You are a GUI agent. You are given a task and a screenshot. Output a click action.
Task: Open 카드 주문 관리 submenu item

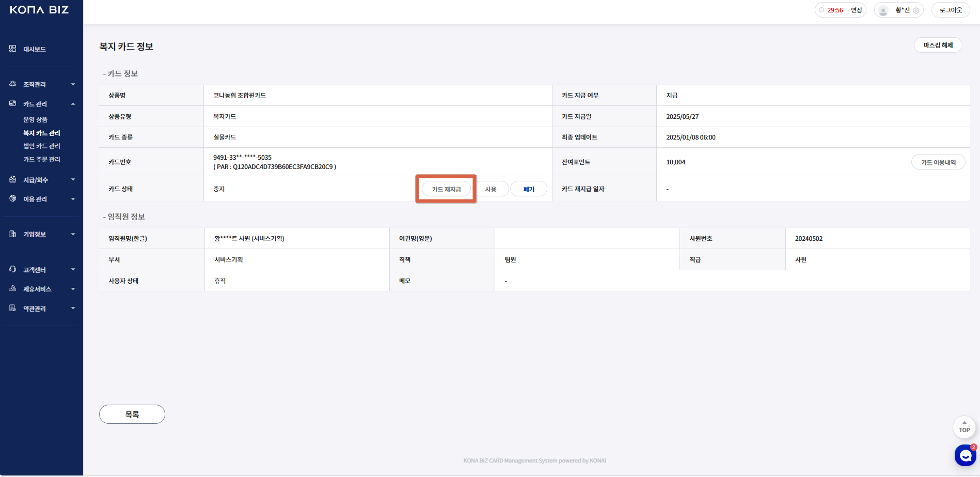click(42, 160)
